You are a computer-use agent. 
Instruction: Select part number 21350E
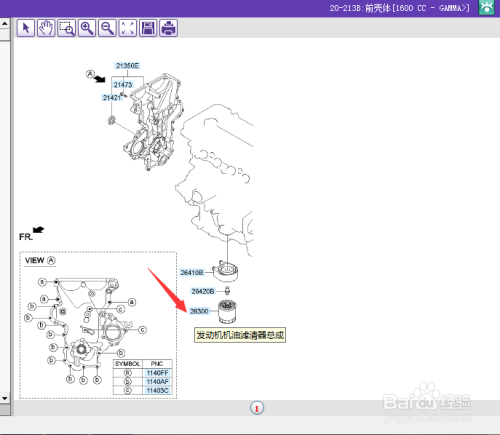coord(127,66)
